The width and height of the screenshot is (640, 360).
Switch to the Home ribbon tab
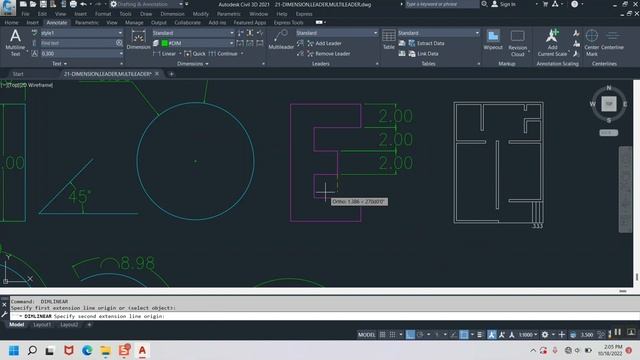[11, 22]
